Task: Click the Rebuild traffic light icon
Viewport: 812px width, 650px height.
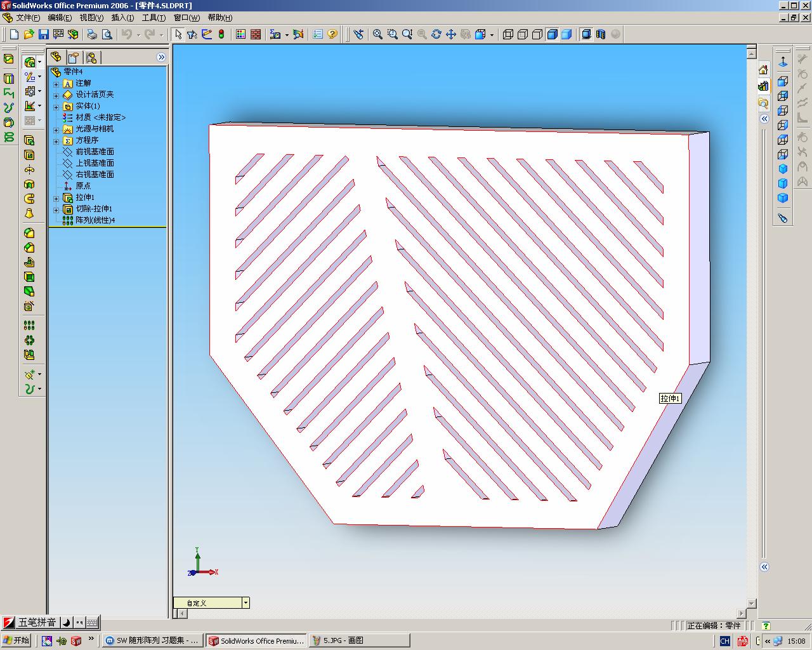Action: pyautogui.click(x=221, y=34)
